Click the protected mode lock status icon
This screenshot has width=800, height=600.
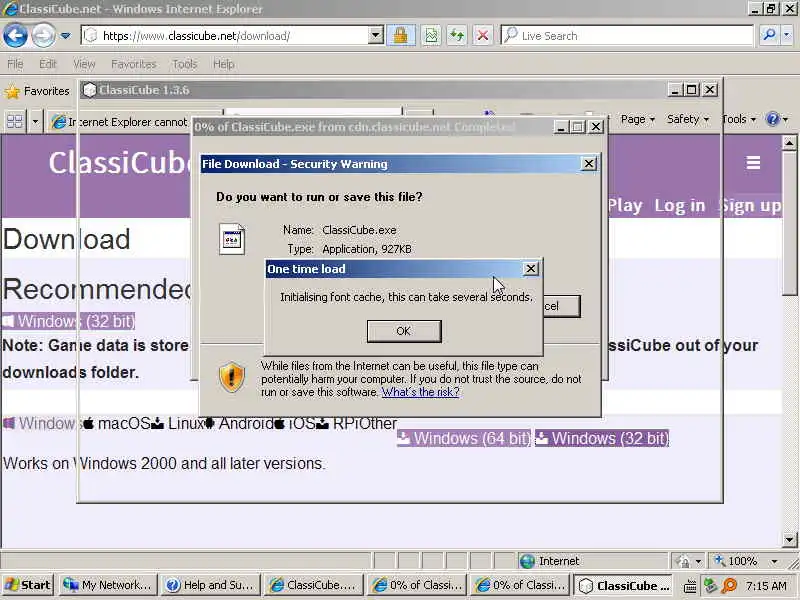(x=683, y=561)
